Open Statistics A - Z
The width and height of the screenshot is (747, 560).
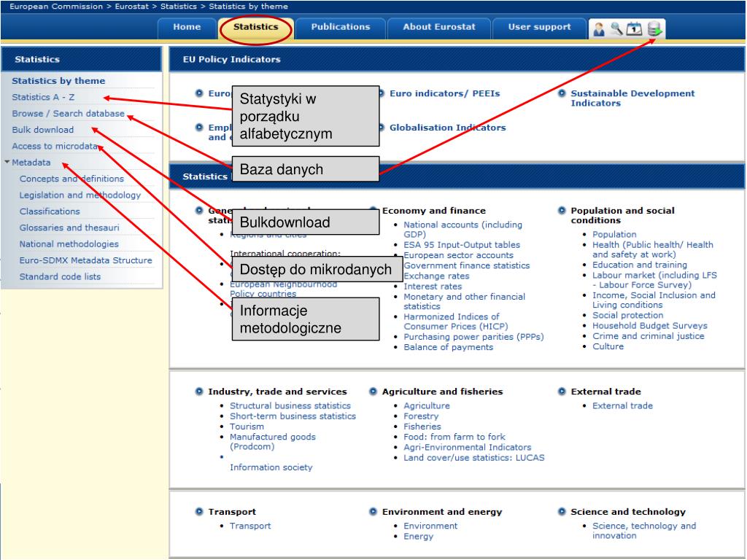point(43,97)
